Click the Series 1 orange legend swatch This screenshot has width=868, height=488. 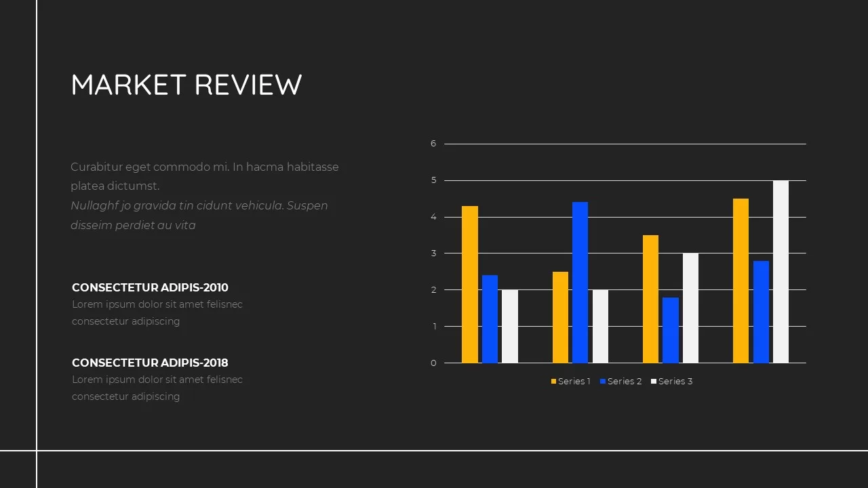point(553,382)
